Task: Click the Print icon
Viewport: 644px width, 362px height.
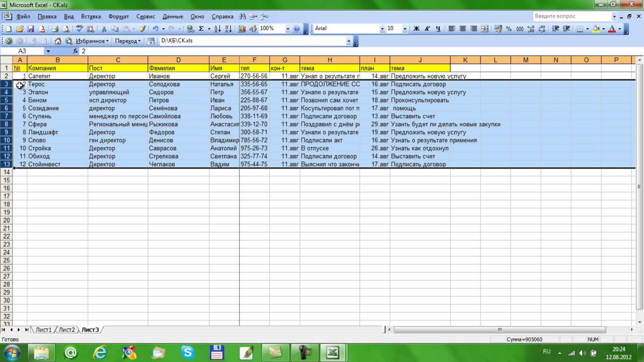Action: (x=55, y=29)
